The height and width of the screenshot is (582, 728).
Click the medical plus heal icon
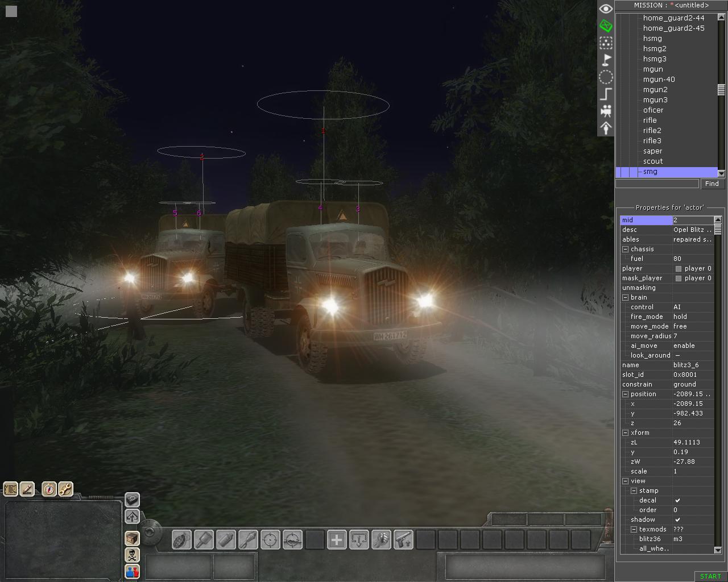[x=337, y=539]
